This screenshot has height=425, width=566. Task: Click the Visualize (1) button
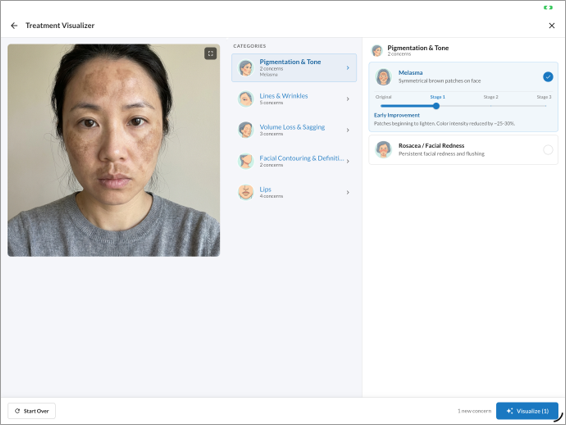pyautogui.click(x=527, y=411)
